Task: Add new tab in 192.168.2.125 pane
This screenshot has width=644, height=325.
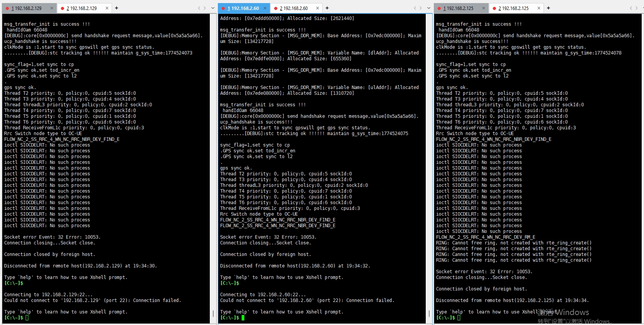Action: pos(548,8)
